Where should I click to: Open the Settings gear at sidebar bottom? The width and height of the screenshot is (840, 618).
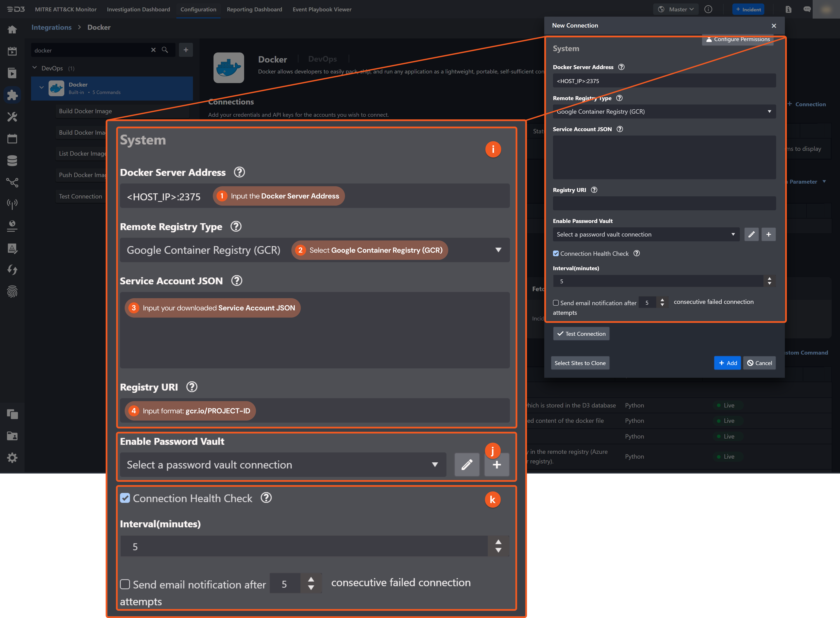tap(12, 458)
